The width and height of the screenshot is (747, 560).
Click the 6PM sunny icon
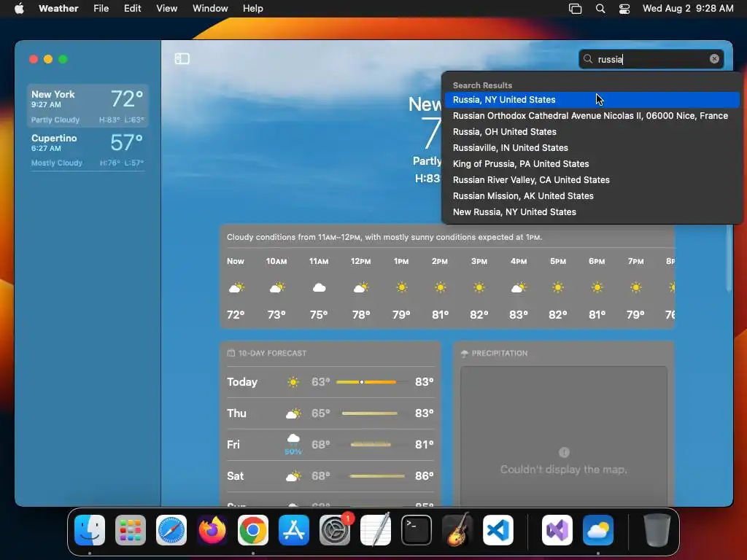597,287
